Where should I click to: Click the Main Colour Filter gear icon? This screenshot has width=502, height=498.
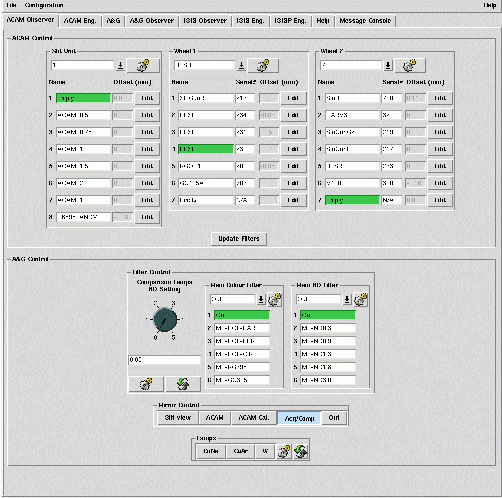coord(274,300)
